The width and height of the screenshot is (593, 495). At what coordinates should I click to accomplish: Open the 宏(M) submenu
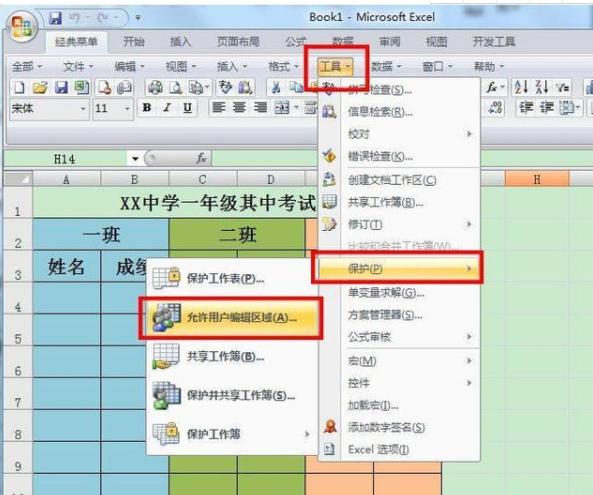(399, 361)
